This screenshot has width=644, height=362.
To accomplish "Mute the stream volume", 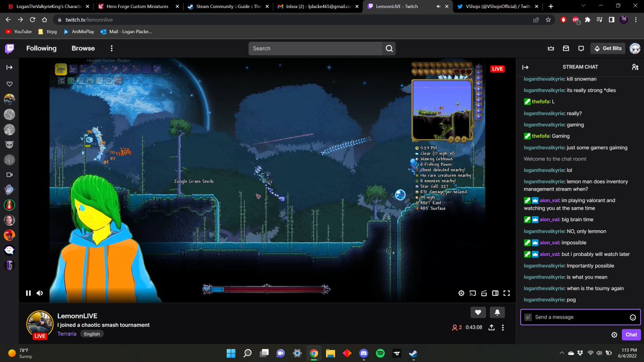I will (x=40, y=293).
